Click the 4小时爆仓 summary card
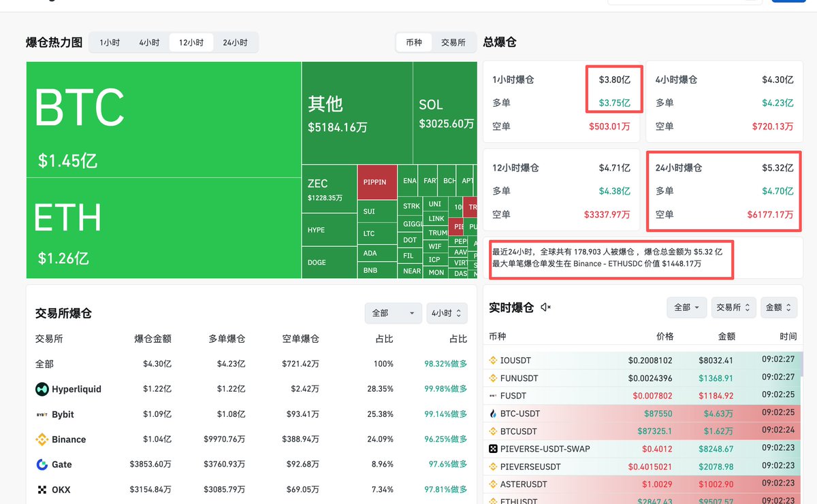The width and height of the screenshot is (817, 504). click(724, 101)
